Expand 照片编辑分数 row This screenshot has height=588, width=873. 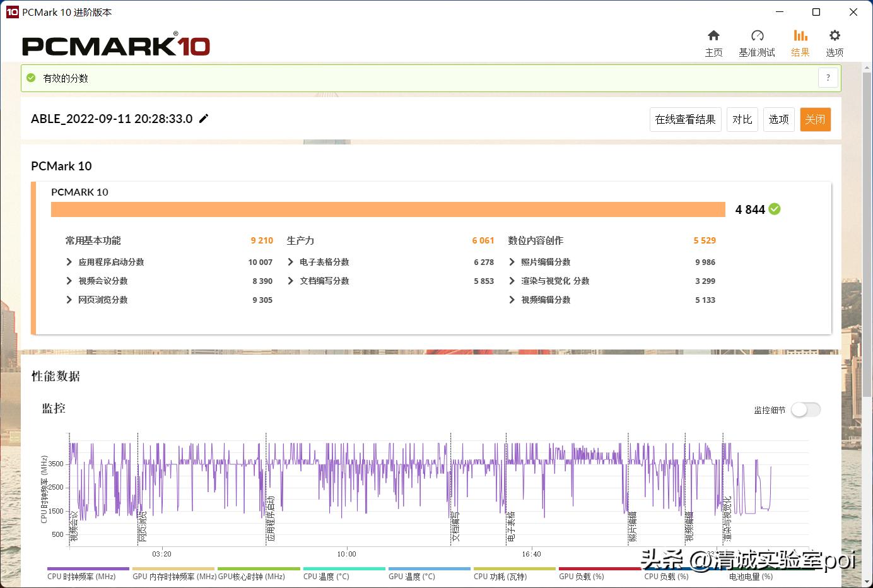[512, 262]
